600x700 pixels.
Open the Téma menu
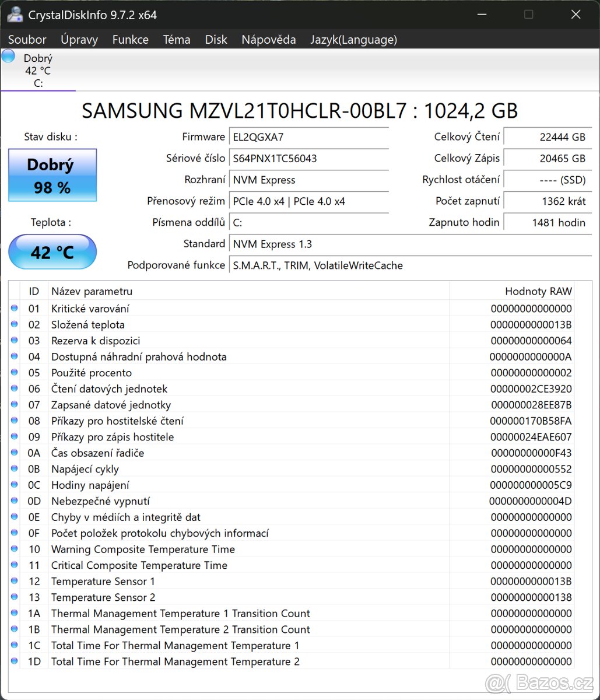[177, 39]
